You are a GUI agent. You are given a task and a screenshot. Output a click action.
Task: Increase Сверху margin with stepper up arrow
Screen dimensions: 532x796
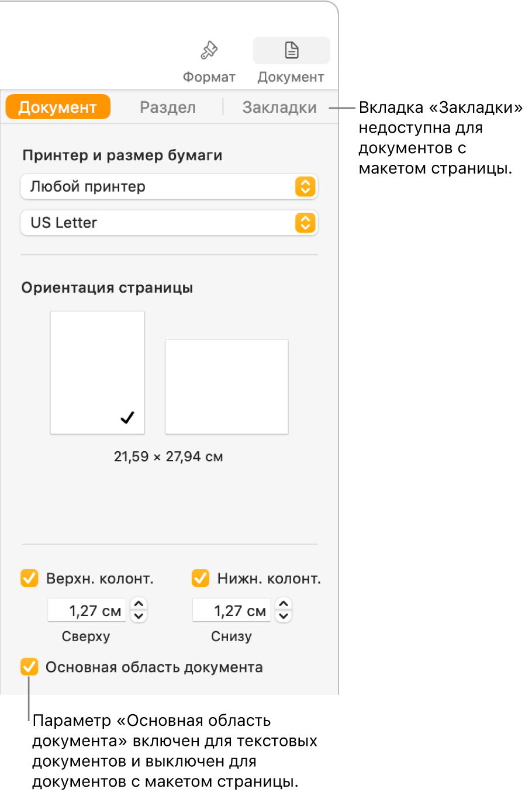[139, 604]
